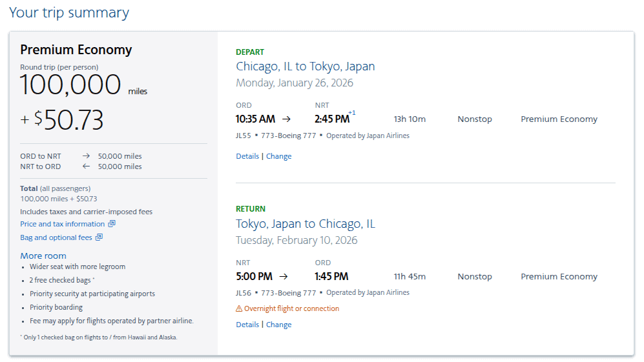Click the '1:45 PM' arrival time

pyautogui.click(x=331, y=277)
